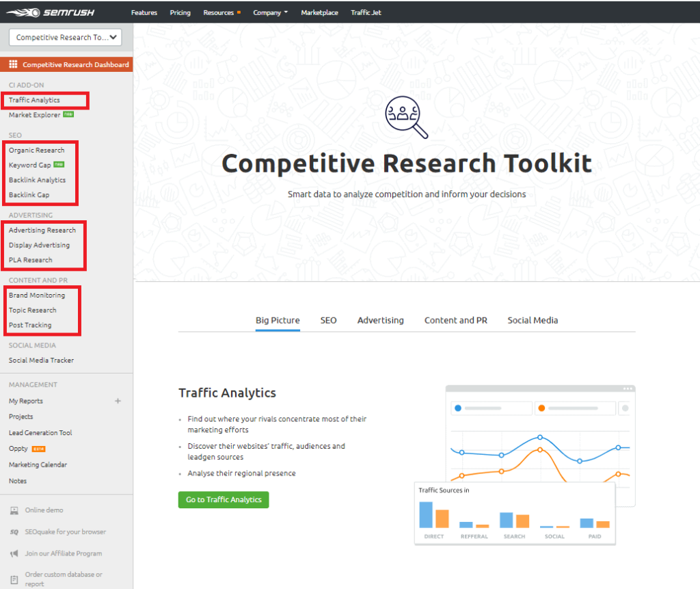The width and height of the screenshot is (700, 589).
Task: Switch to the Big Picture tab
Action: click(x=278, y=320)
